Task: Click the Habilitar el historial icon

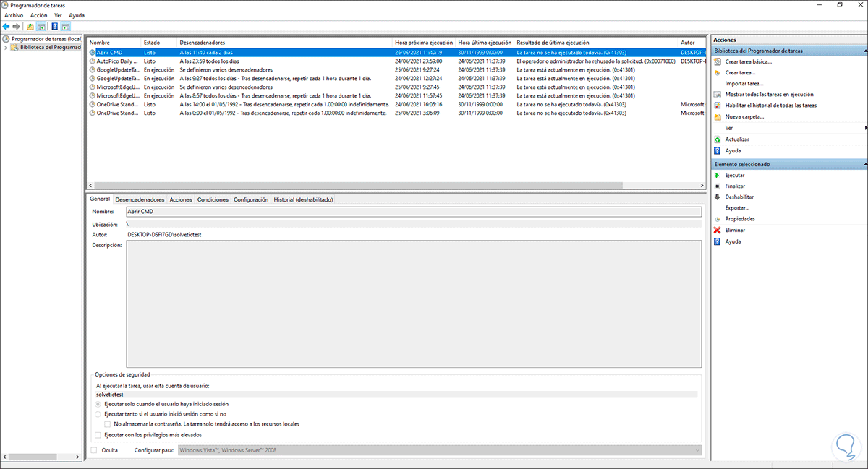Action: tap(718, 106)
